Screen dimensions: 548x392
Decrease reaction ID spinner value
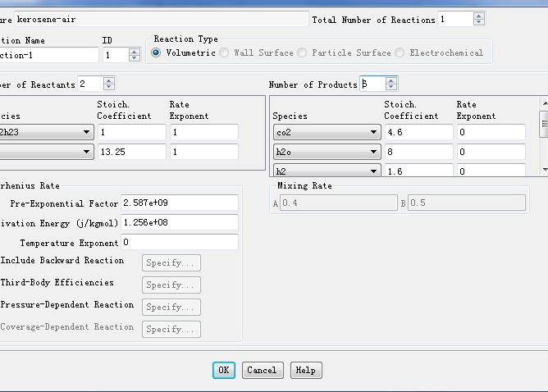(135, 59)
